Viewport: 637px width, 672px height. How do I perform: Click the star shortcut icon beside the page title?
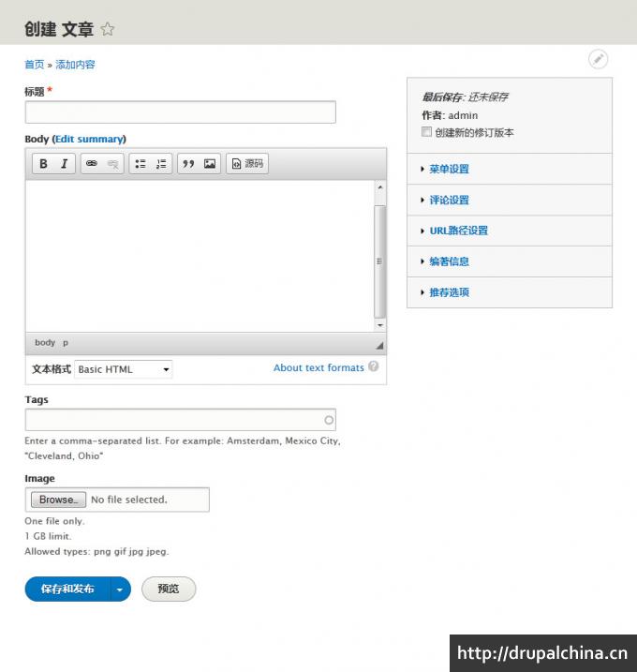pos(108,29)
